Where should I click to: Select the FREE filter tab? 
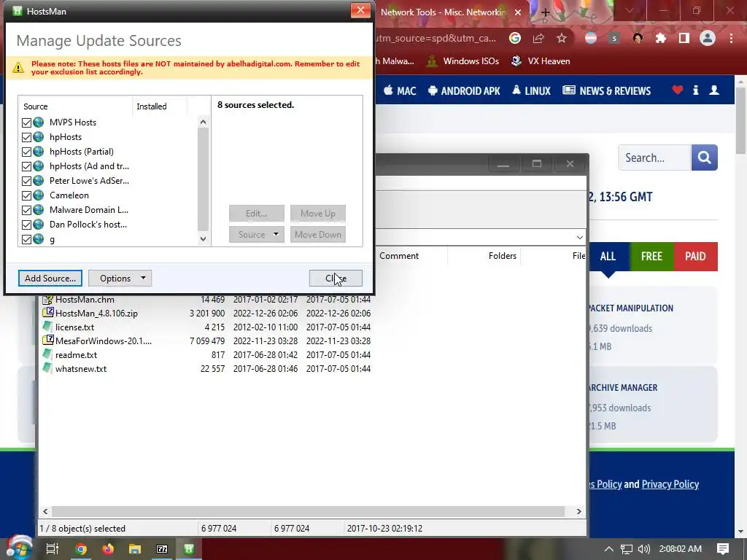[x=651, y=256]
